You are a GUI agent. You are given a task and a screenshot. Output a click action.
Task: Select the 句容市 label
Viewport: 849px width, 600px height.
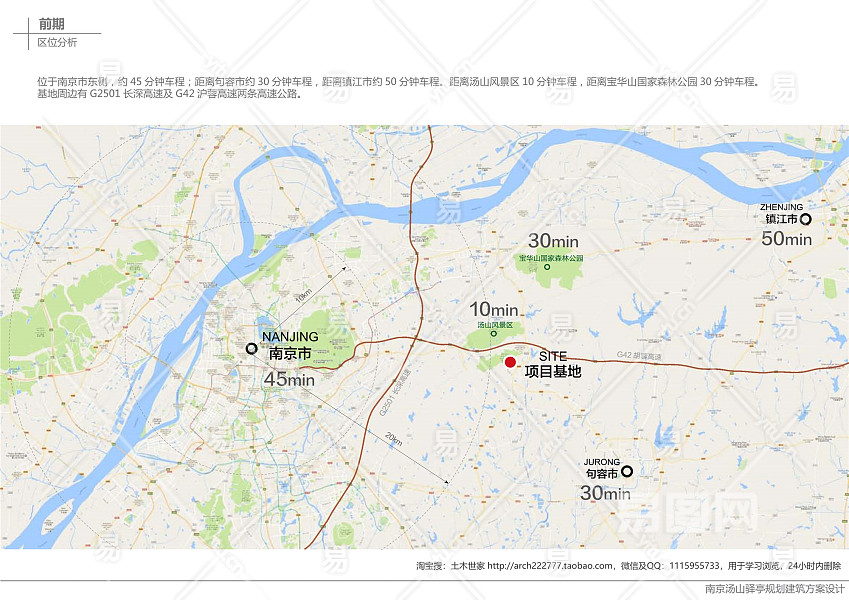click(x=602, y=474)
